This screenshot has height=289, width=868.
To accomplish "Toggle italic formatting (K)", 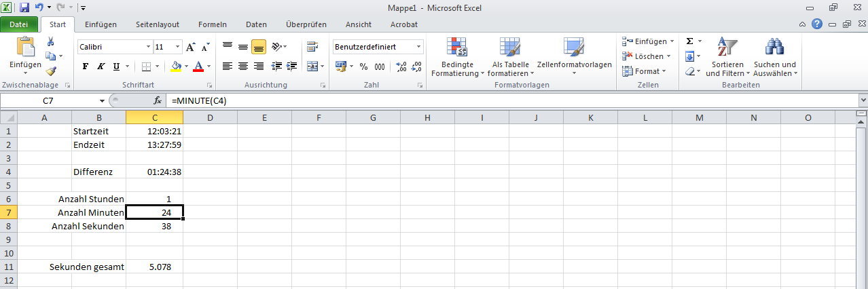I will click(101, 66).
